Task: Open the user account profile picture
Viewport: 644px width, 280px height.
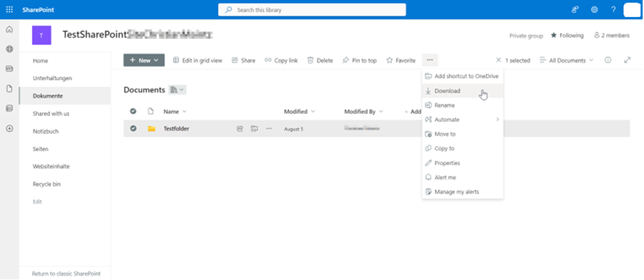Action: click(x=632, y=10)
